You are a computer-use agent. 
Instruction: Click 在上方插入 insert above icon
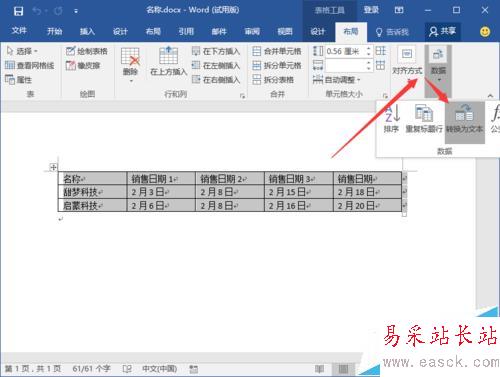[x=168, y=55]
